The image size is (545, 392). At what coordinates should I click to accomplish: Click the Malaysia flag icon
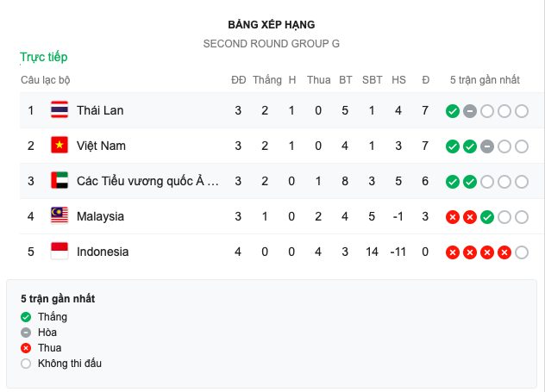click(60, 216)
